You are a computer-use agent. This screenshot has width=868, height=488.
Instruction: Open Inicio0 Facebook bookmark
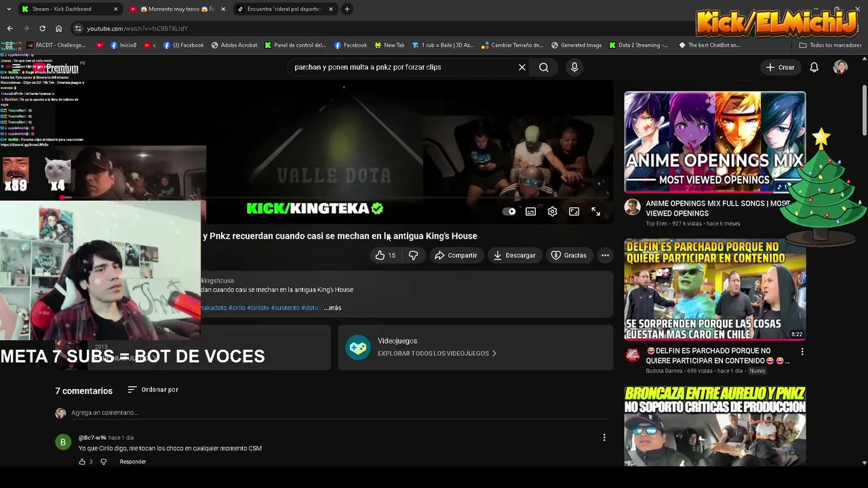(123, 45)
